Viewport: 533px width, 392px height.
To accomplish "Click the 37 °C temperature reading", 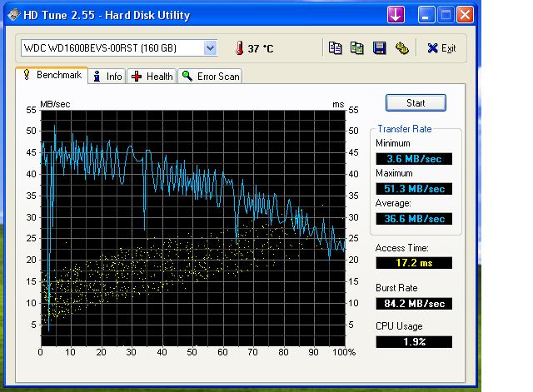I will pyautogui.click(x=261, y=48).
